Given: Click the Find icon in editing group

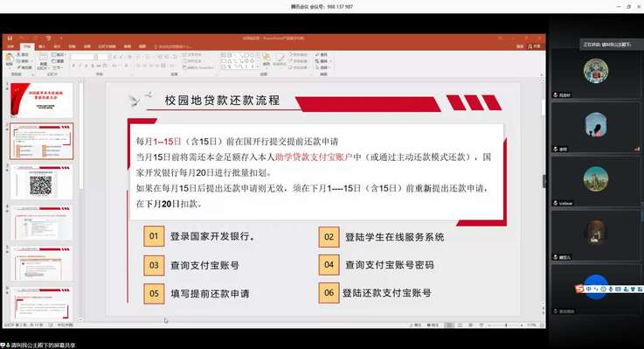Looking at the screenshot, I should pyautogui.click(x=322, y=54).
